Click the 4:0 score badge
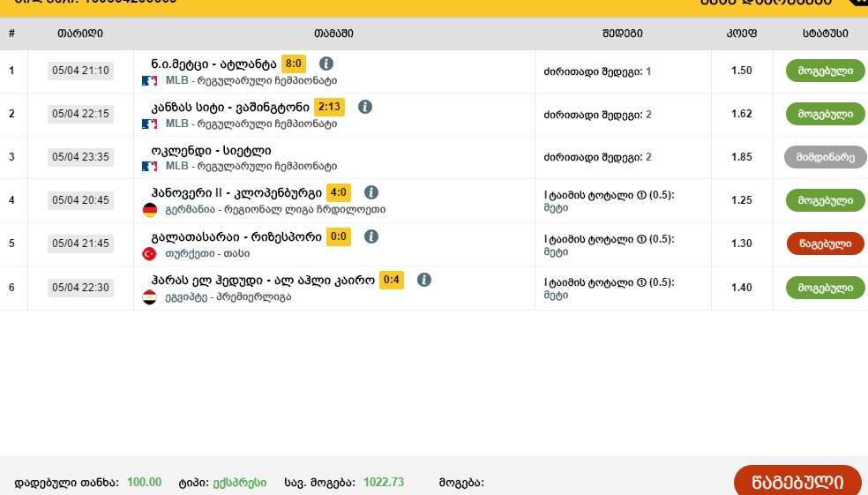This screenshot has height=495, width=868. (338, 192)
